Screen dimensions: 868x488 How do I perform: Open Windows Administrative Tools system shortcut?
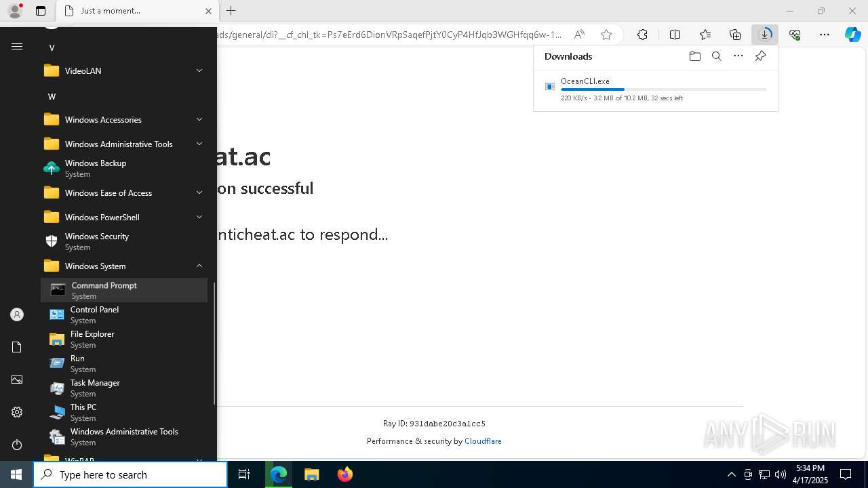(124, 436)
